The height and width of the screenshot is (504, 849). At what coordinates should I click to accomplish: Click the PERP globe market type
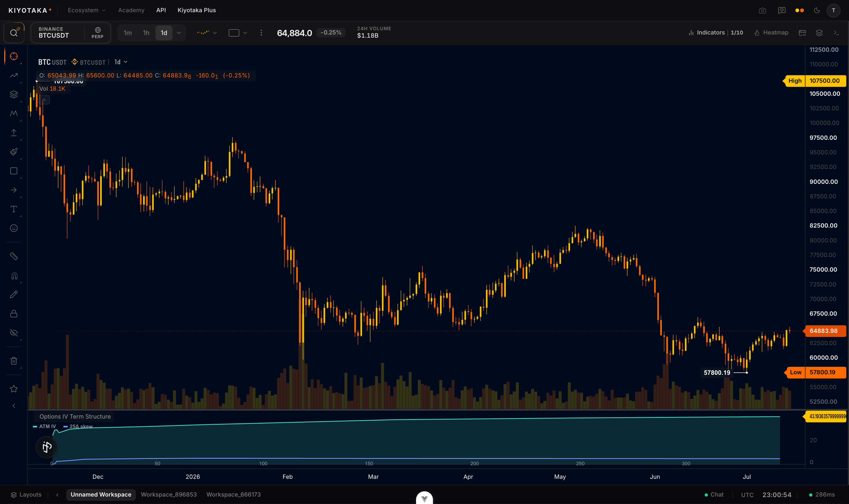[97, 33]
